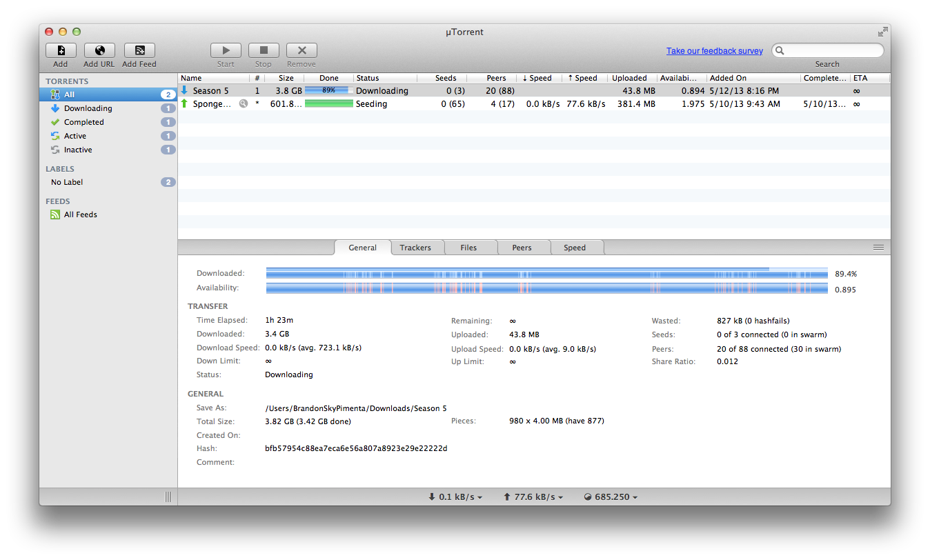Viewport: 930px width, 560px height.
Task: Show Inactive torrents category
Action: tap(108, 150)
